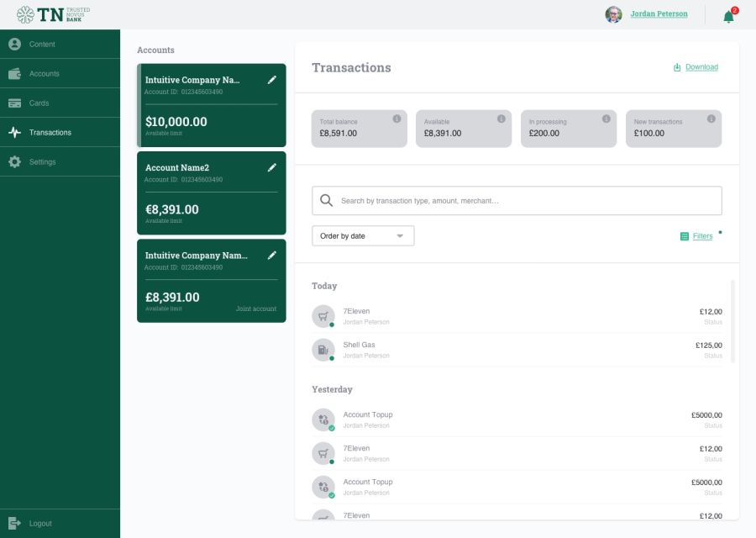Click the info icon on Available tile
This screenshot has height=538, width=756.
[501, 119]
